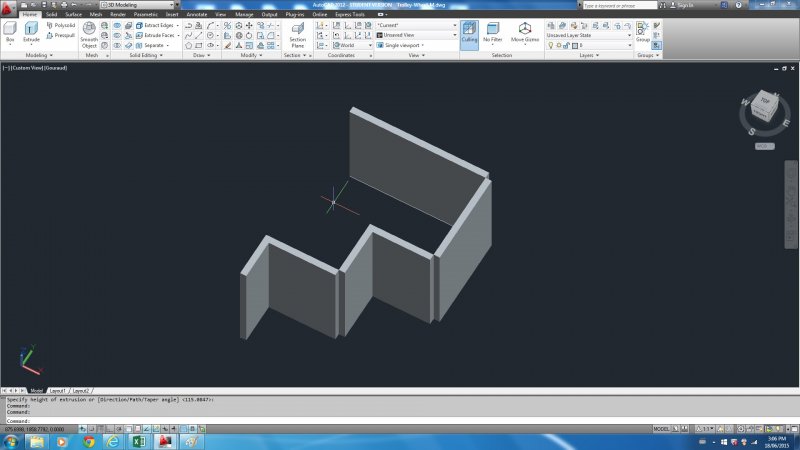This screenshot has height=450, width=800.
Task: Switch to the Surface ribbon tab
Action: point(73,14)
